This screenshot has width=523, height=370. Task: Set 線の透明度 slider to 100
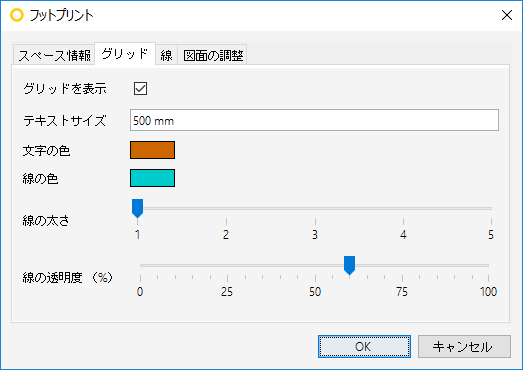[x=488, y=266]
